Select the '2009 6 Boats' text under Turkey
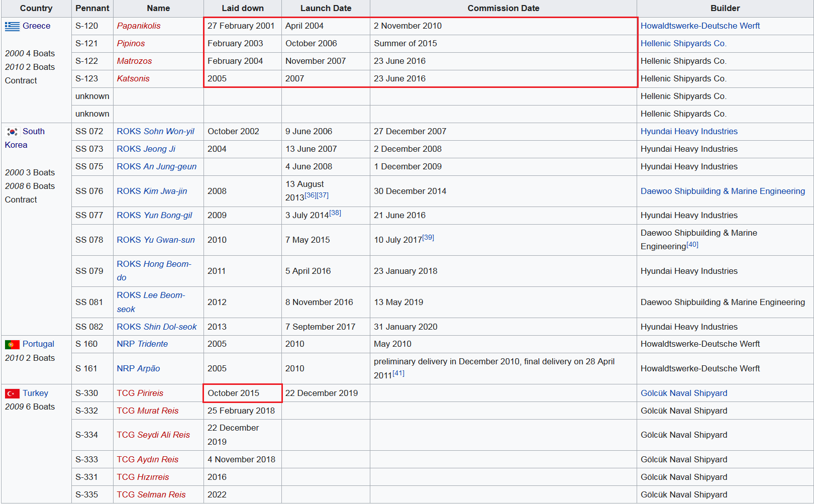Screen dimensions: 814x504 (x=30, y=407)
